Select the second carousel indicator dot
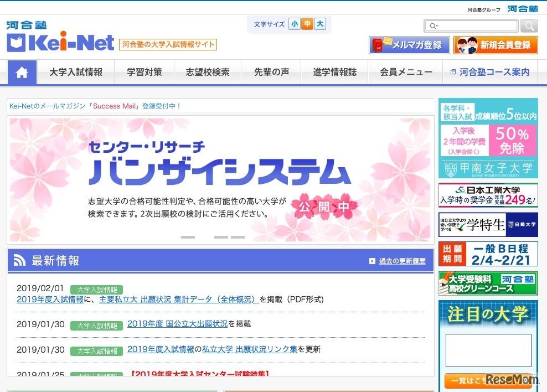Viewport: 547px width, 392px height. tap(221, 236)
